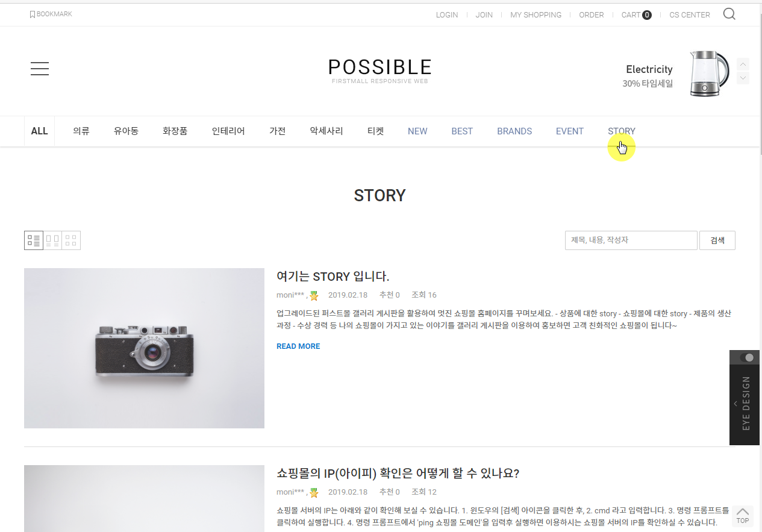Toggle the EYE DESIGN switch
762x532 pixels.
[747, 357]
